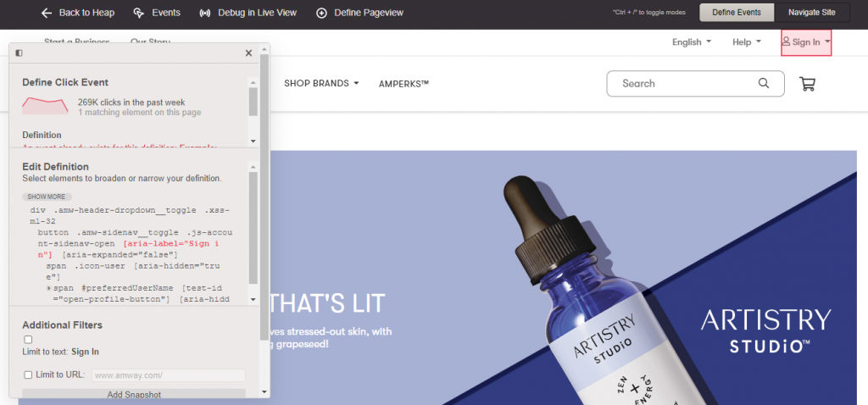Screen dimensions: 868x405
Task: Expand the Help dropdown
Action: click(746, 42)
